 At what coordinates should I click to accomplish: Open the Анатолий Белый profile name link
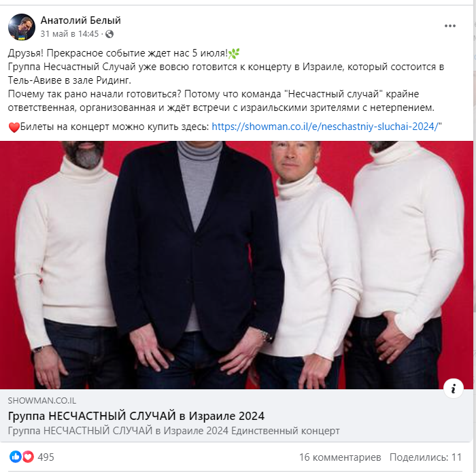(81, 20)
